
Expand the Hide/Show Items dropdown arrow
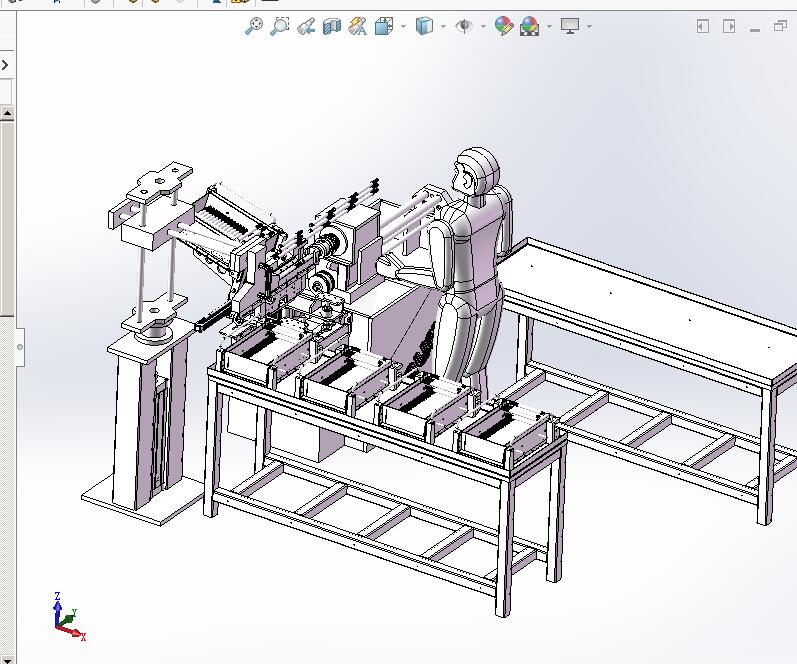point(483,26)
